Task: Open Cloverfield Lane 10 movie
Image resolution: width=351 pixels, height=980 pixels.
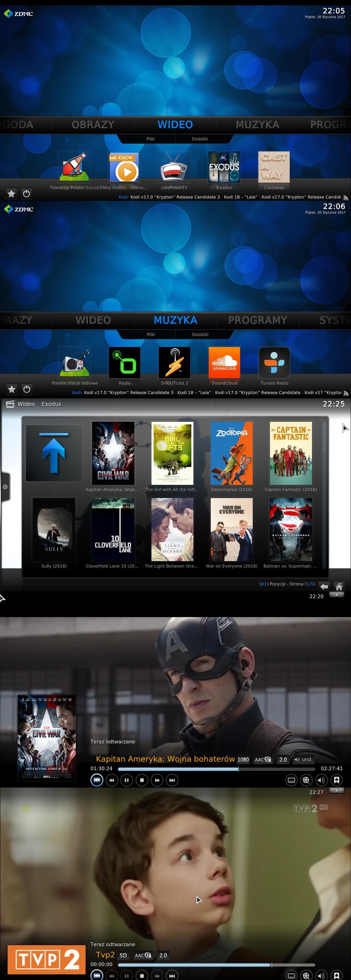Action: point(113,530)
